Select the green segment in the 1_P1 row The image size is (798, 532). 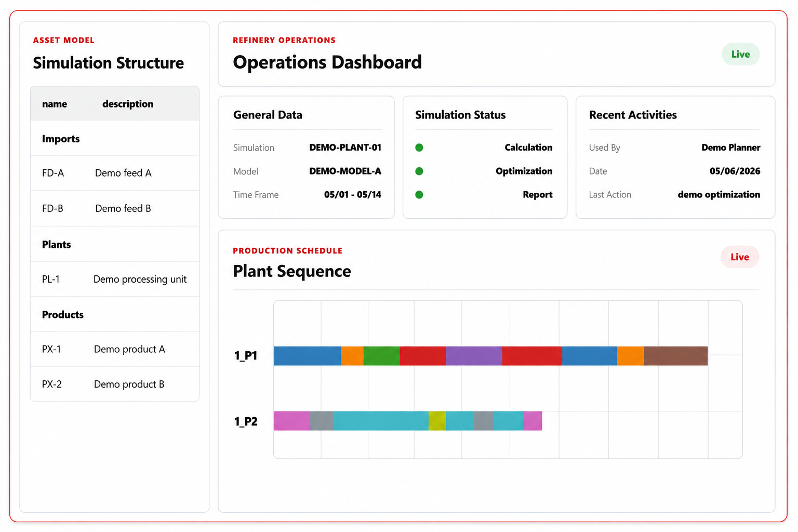point(381,356)
